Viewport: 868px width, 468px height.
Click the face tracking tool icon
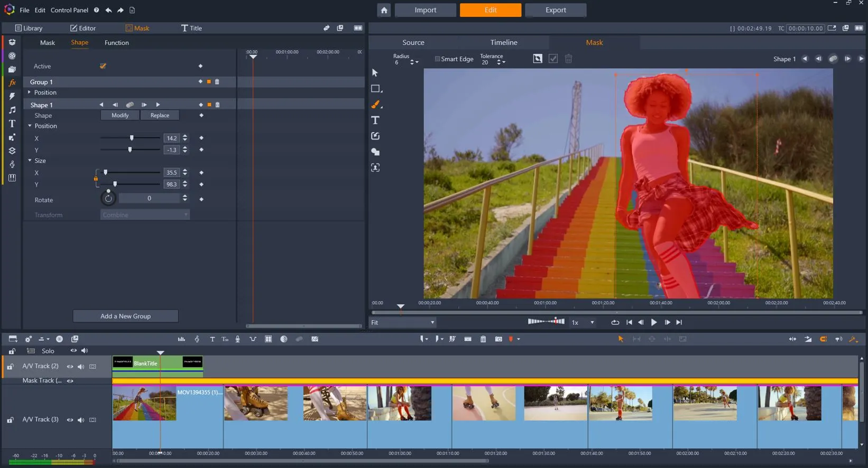(375, 168)
